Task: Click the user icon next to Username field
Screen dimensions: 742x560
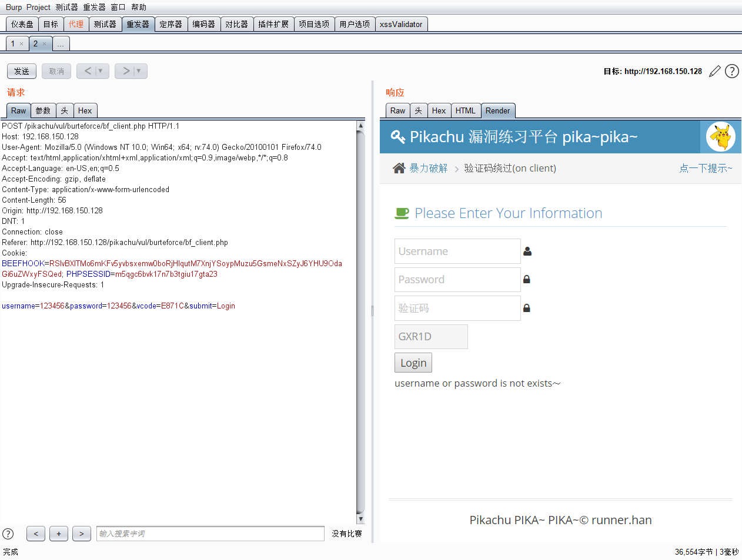Action: coord(527,251)
